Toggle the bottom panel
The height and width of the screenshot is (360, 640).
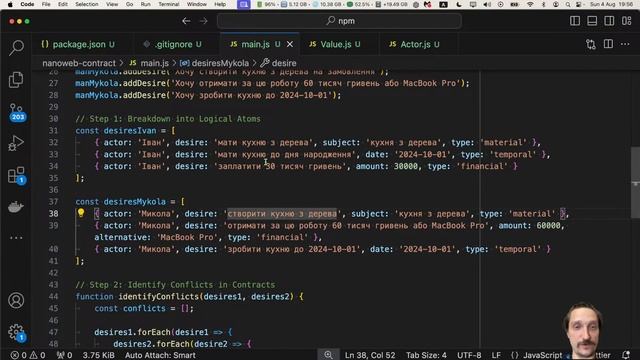click(x=592, y=21)
